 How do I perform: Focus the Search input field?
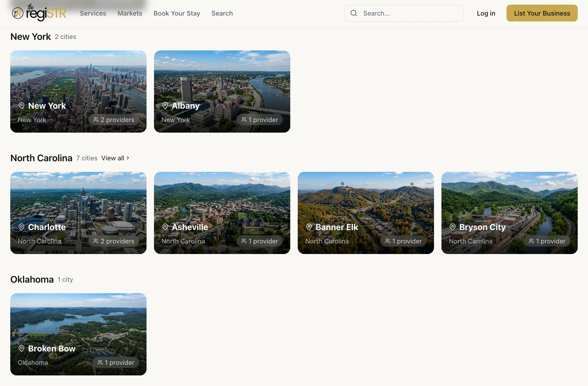(404, 13)
